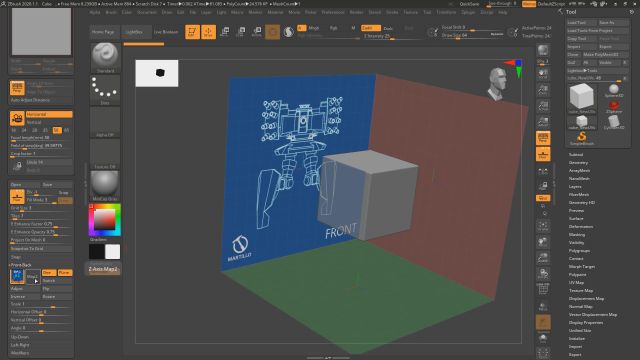Click the Persp button in left Draw panel
This screenshot has height=360, width=640.
click(x=17, y=88)
